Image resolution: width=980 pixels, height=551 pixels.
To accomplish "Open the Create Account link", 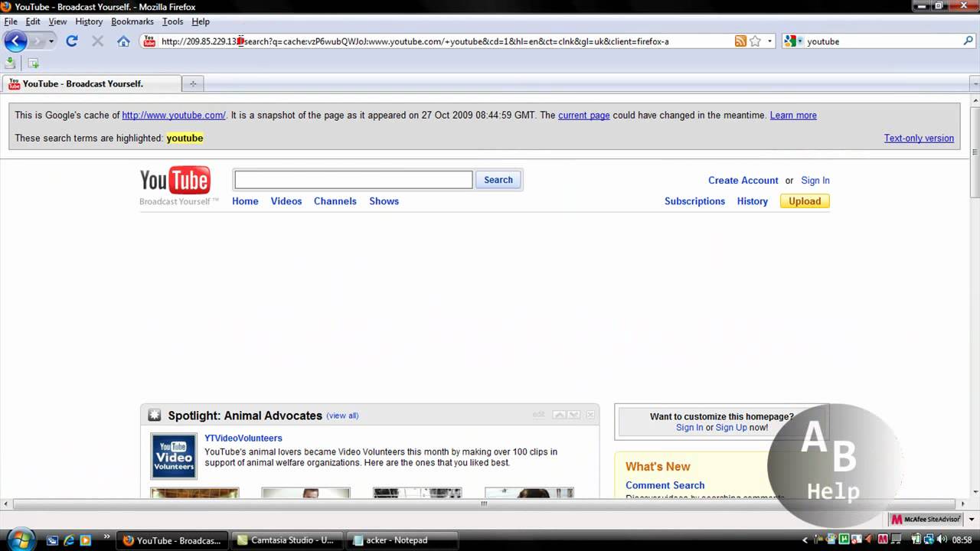I will [743, 181].
